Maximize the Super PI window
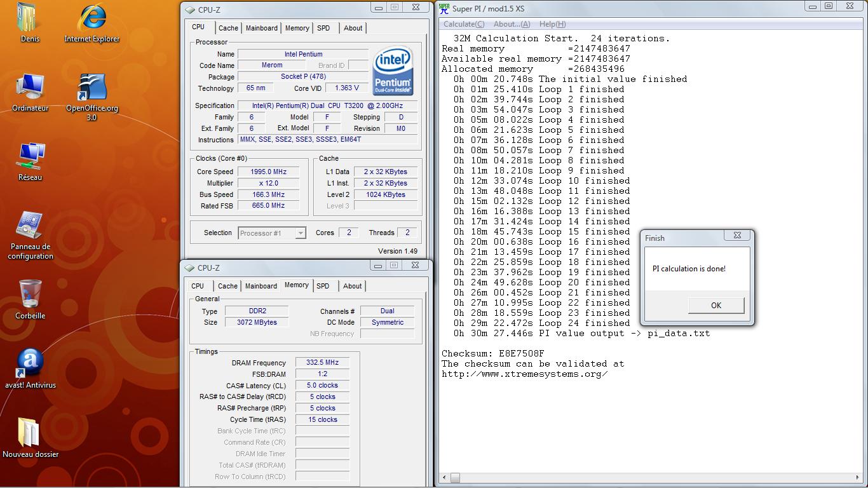 (x=829, y=6)
